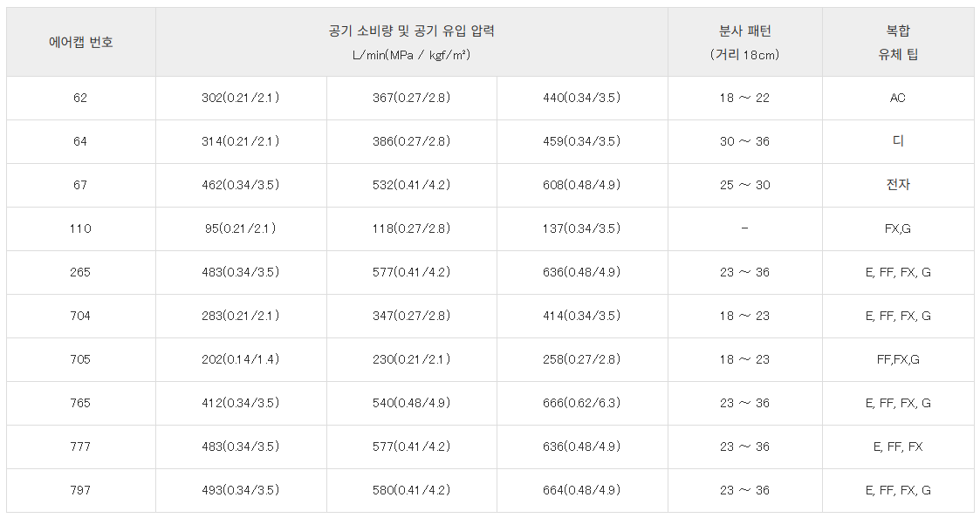
Task: Select the 전자 fluid tip cell
Action: 897,185
